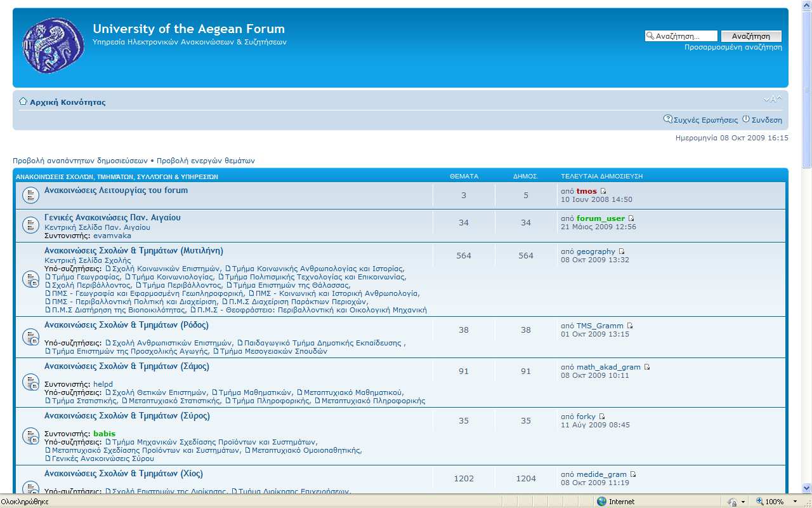Image resolution: width=812 pixels, height=508 pixels.
Task: Open the status bar security settings dropdown arrow
Action: click(x=743, y=502)
